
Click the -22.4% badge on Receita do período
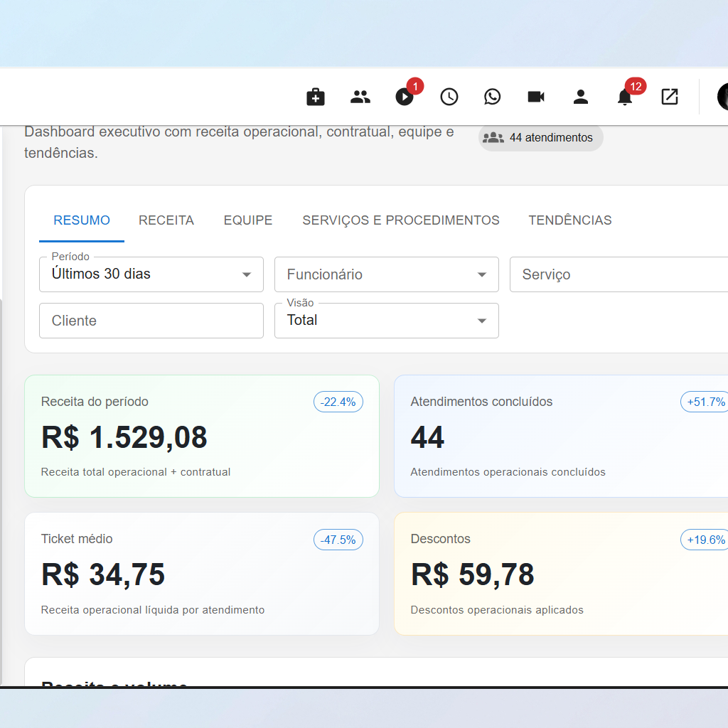(338, 402)
